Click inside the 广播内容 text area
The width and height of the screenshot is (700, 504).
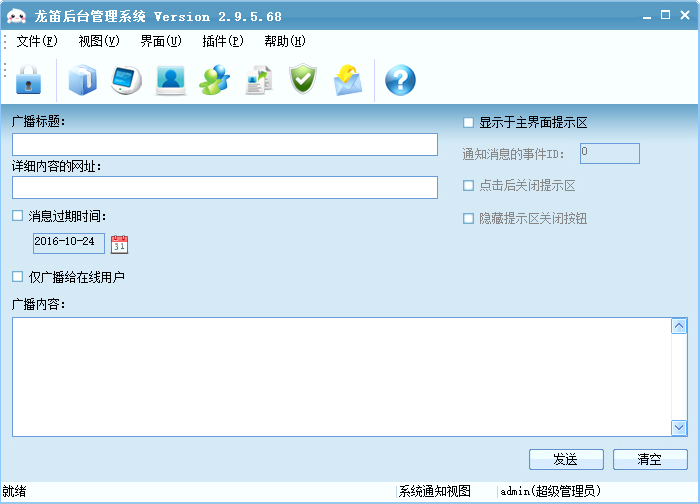(342, 377)
